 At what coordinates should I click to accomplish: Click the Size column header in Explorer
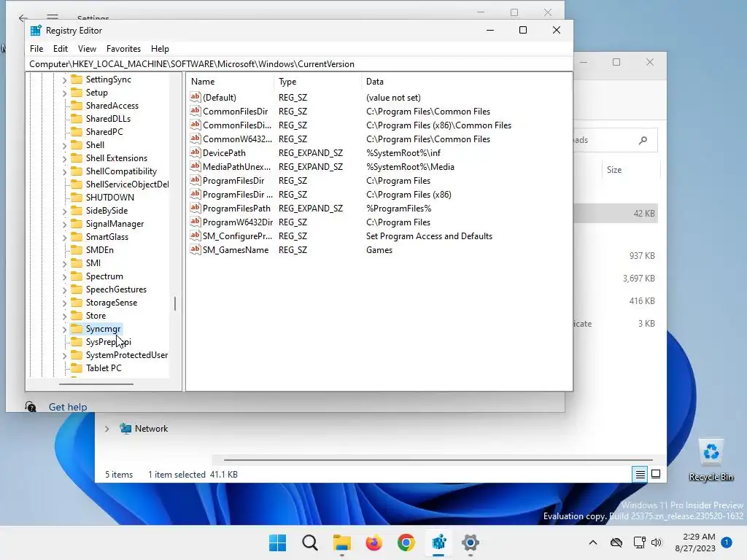point(614,170)
